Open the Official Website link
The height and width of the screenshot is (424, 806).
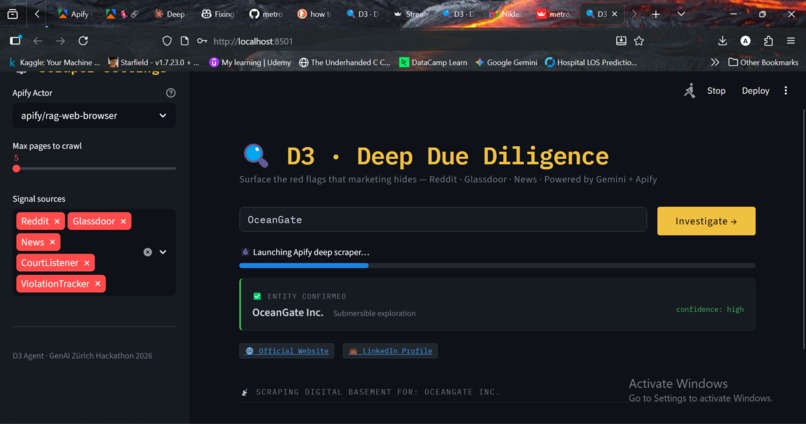tap(287, 351)
